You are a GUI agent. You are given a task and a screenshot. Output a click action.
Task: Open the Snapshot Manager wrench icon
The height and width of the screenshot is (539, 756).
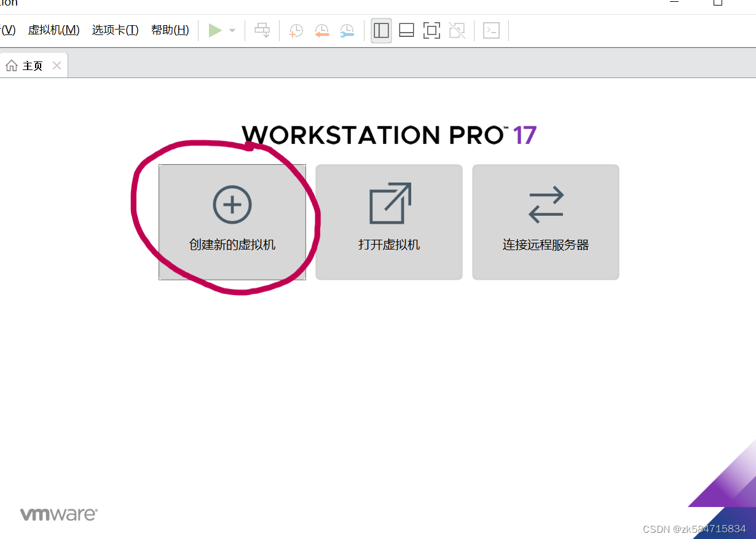click(x=347, y=30)
